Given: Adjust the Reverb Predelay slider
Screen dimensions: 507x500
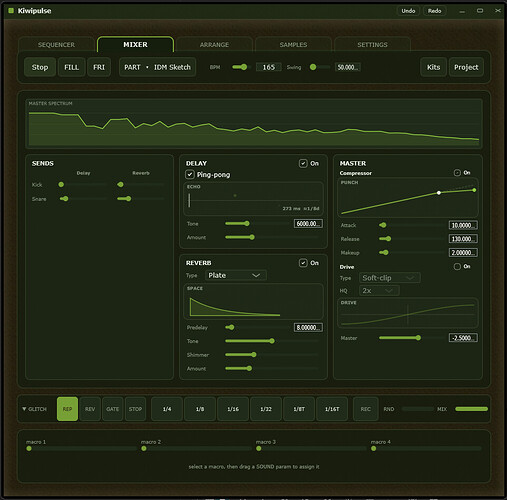Looking at the screenshot, I should pos(258,327).
